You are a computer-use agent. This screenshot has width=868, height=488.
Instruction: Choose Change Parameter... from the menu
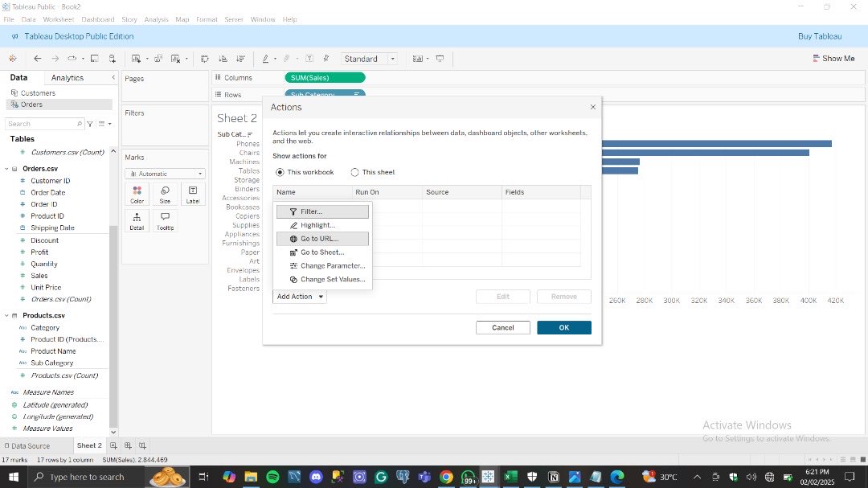click(322, 266)
